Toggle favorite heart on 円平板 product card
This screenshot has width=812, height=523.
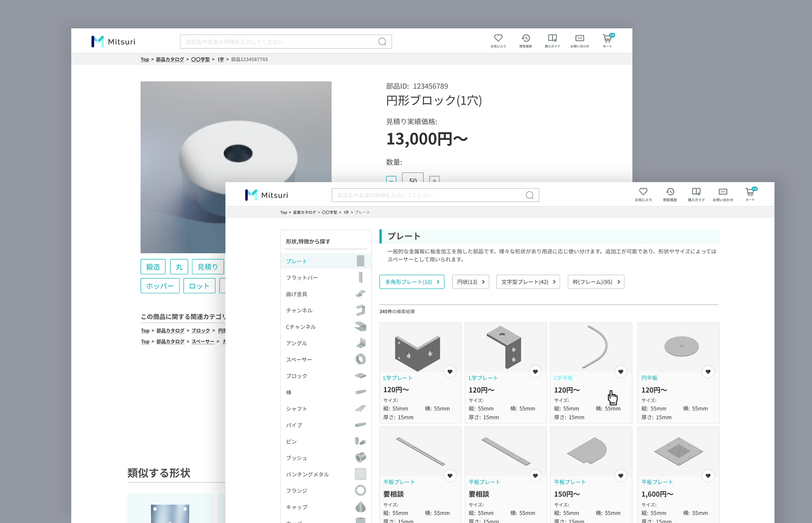[x=707, y=372]
